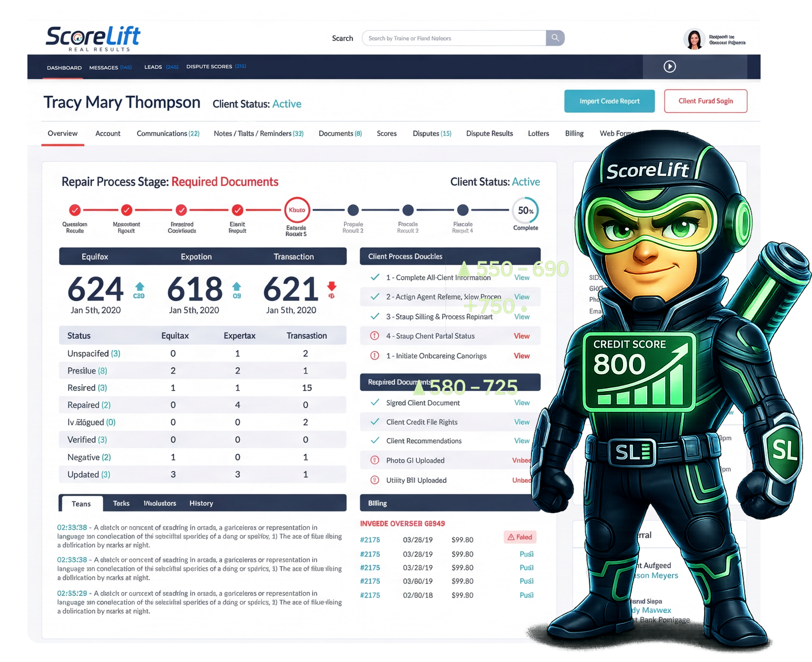Open Leads (245) in the navbar
The height and width of the screenshot is (662, 812).
[161, 67]
